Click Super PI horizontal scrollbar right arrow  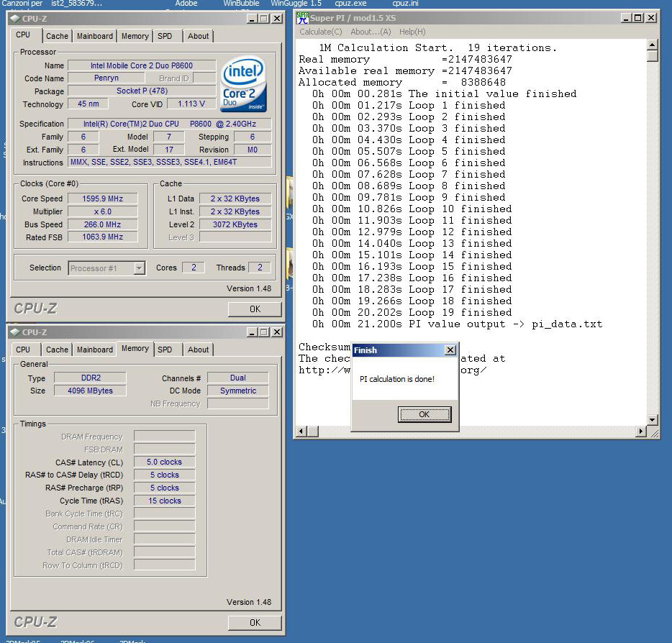[641, 432]
